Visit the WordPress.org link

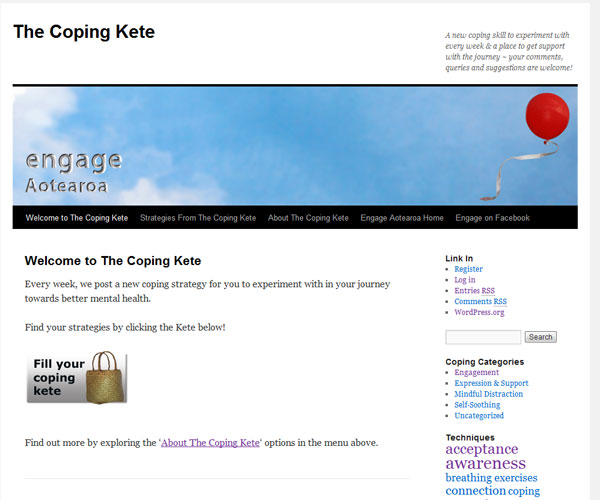click(479, 312)
